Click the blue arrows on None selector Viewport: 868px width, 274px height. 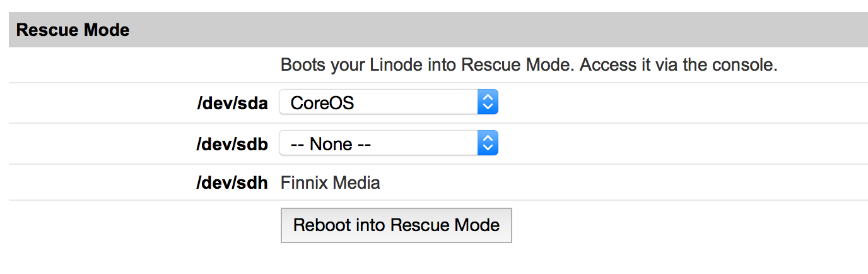pos(488,143)
